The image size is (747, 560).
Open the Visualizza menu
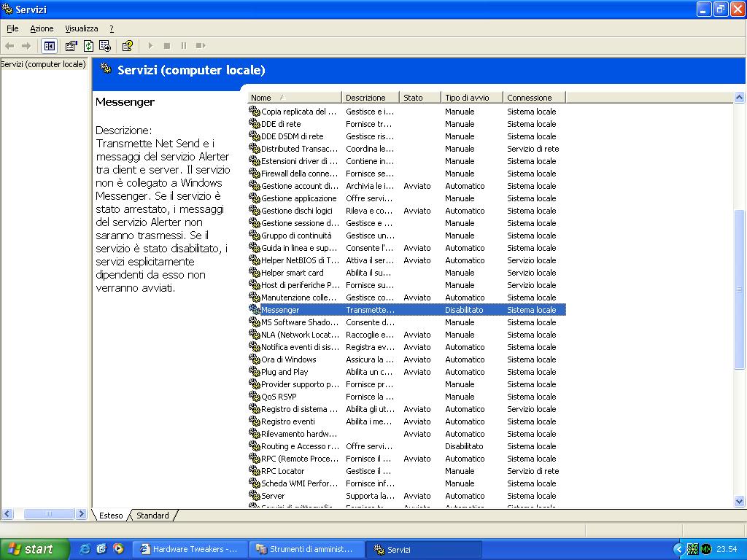pyautogui.click(x=82, y=28)
